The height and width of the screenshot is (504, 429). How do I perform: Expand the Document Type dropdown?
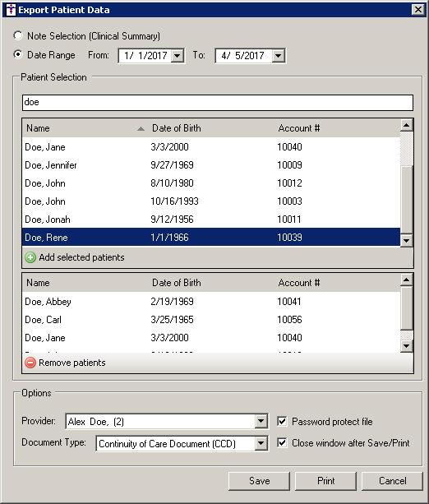[261, 444]
